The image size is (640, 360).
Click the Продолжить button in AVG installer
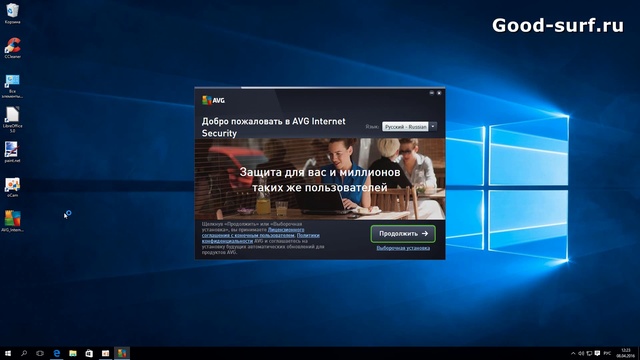pos(403,233)
